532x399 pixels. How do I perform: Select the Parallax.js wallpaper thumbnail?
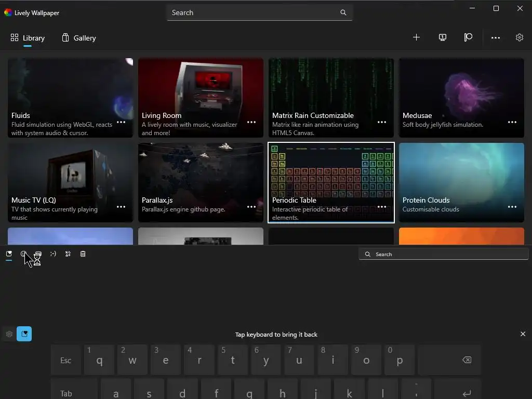click(201, 182)
